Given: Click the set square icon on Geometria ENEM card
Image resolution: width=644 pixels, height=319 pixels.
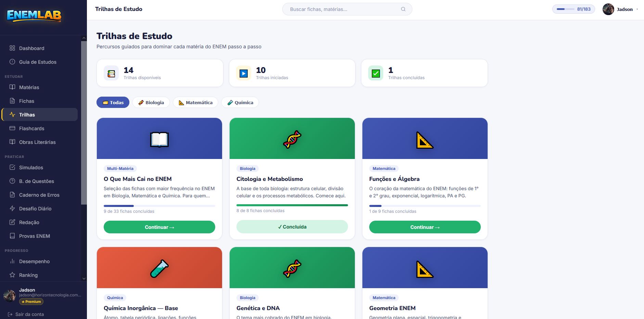Looking at the screenshot, I should click(x=425, y=269).
